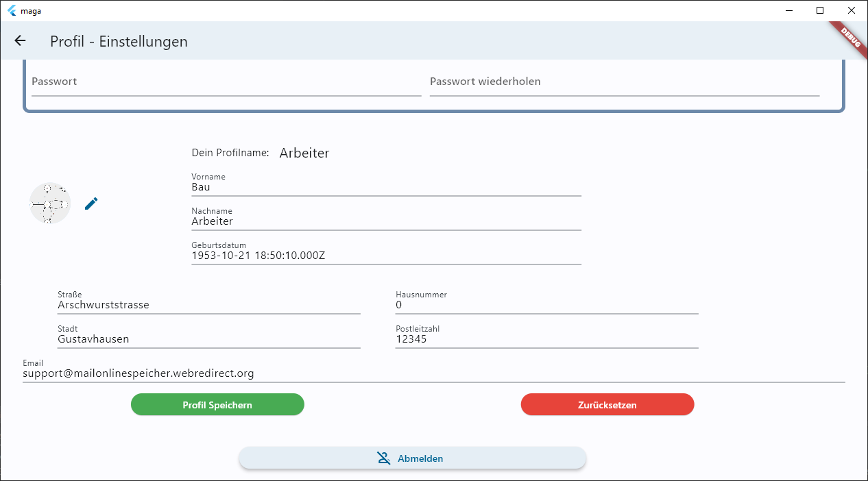The height and width of the screenshot is (481, 868).
Task: Change the Geburtsdatum field value
Action: coord(386,252)
